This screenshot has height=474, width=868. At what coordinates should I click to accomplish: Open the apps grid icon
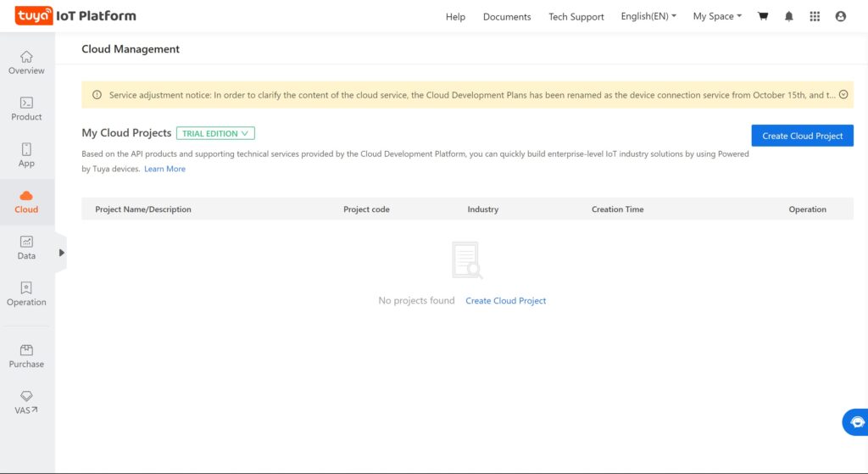point(815,16)
